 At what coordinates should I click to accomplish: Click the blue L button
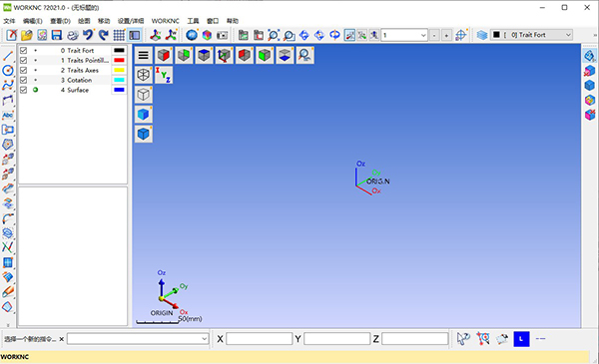point(521,338)
